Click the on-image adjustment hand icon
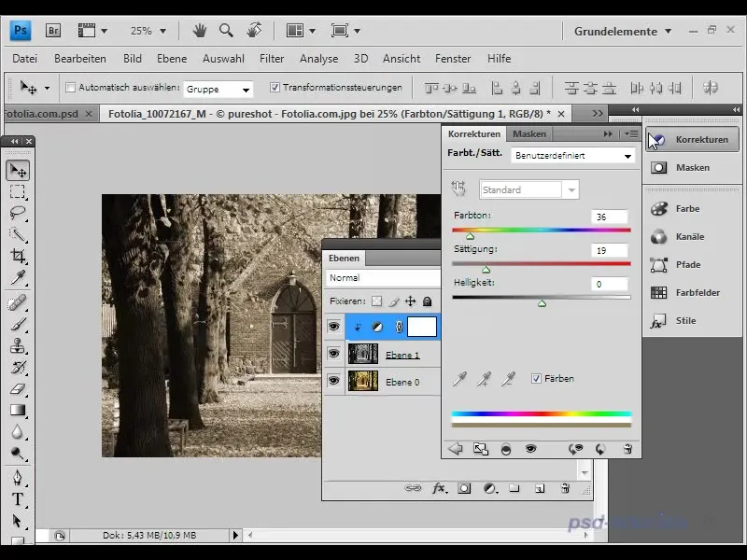The width and height of the screenshot is (747, 560). (458, 189)
